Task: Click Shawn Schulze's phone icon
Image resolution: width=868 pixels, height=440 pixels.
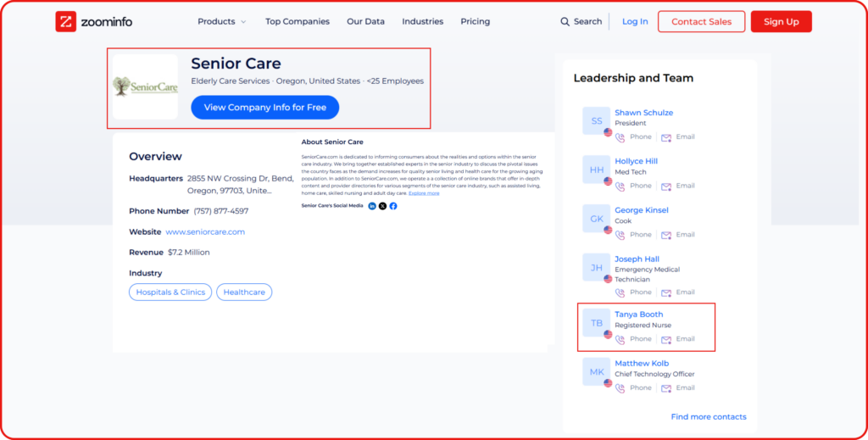Action: pos(620,137)
